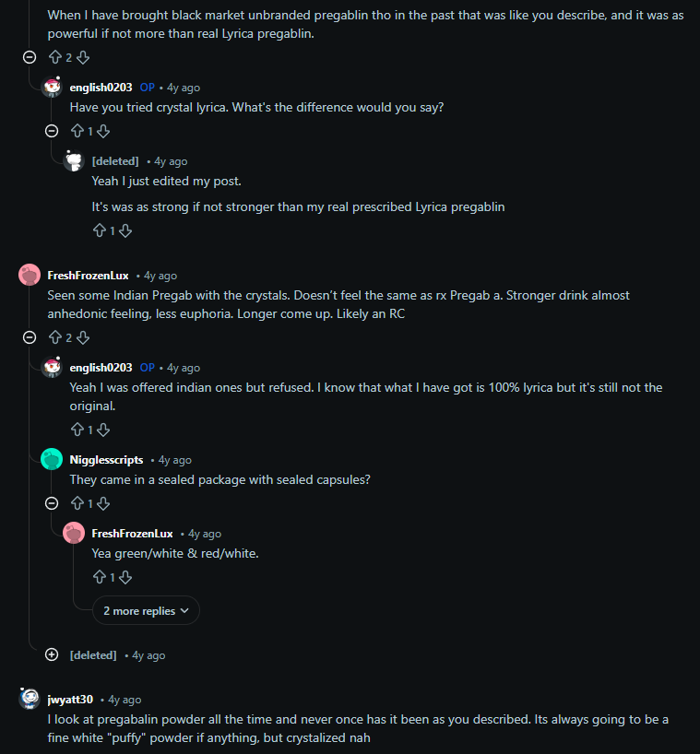The height and width of the screenshot is (754, 700).
Task: Expand the '2 more replies' button
Action: coord(146,610)
